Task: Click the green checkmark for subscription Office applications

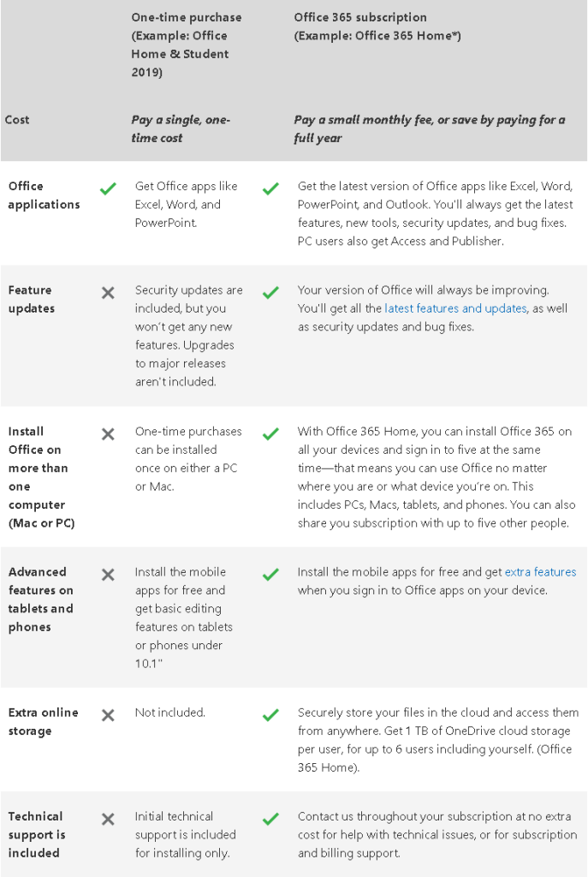Action: tap(270, 188)
